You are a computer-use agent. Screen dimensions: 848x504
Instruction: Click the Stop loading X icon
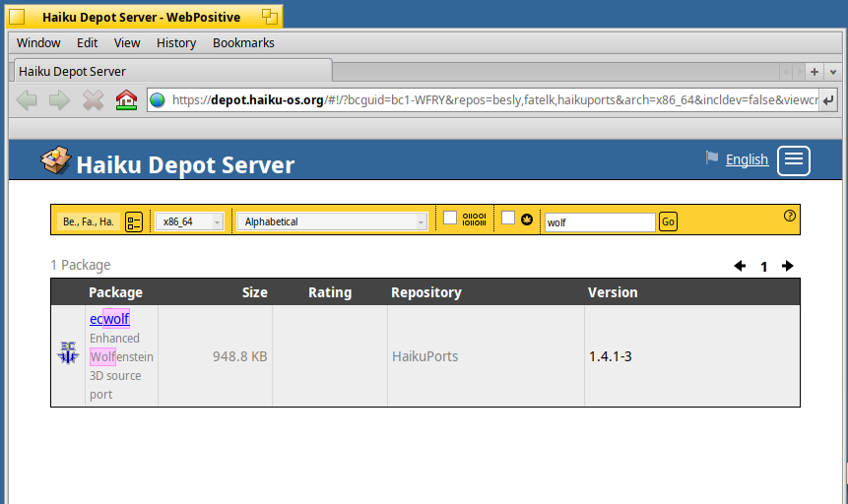(93, 100)
